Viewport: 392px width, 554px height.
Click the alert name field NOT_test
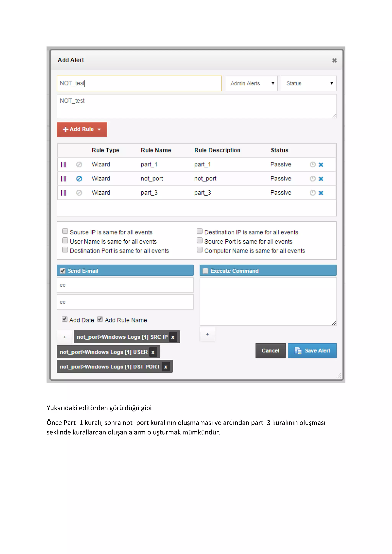pyautogui.click(x=139, y=83)
